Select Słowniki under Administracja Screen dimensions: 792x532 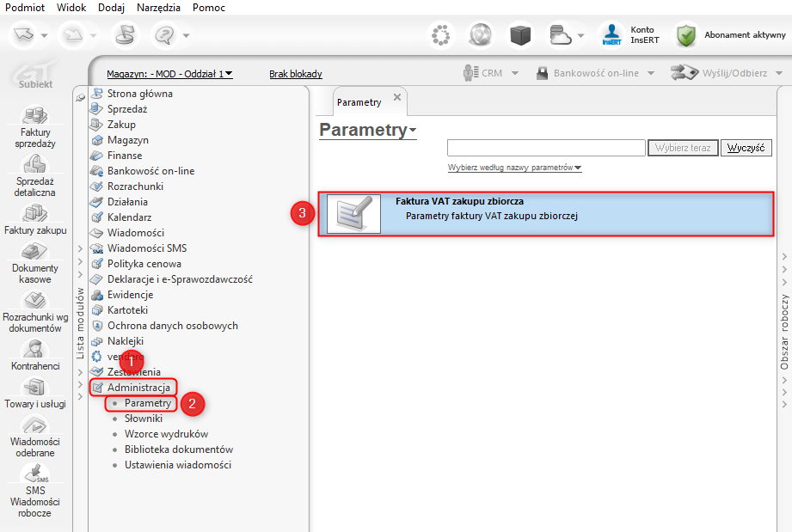[144, 419]
